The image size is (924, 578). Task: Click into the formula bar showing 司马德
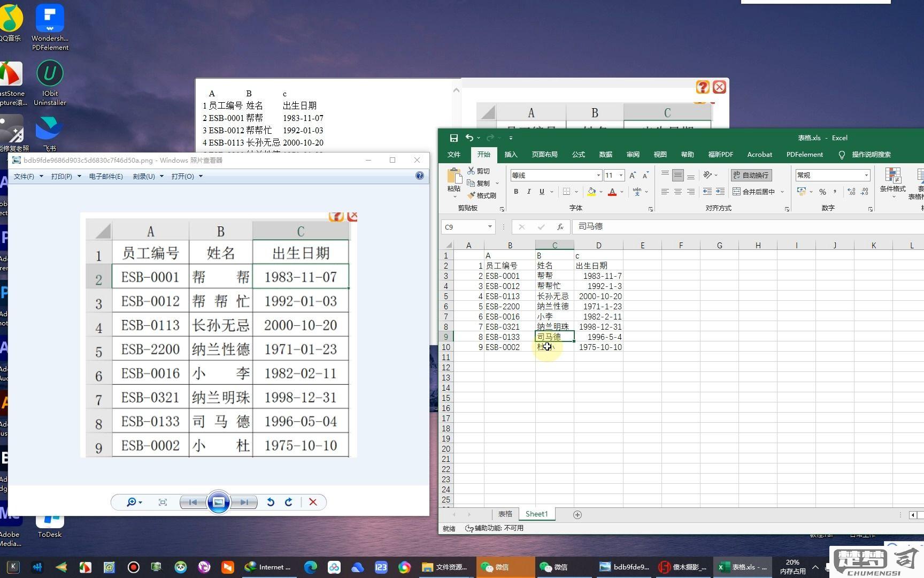(x=748, y=227)
